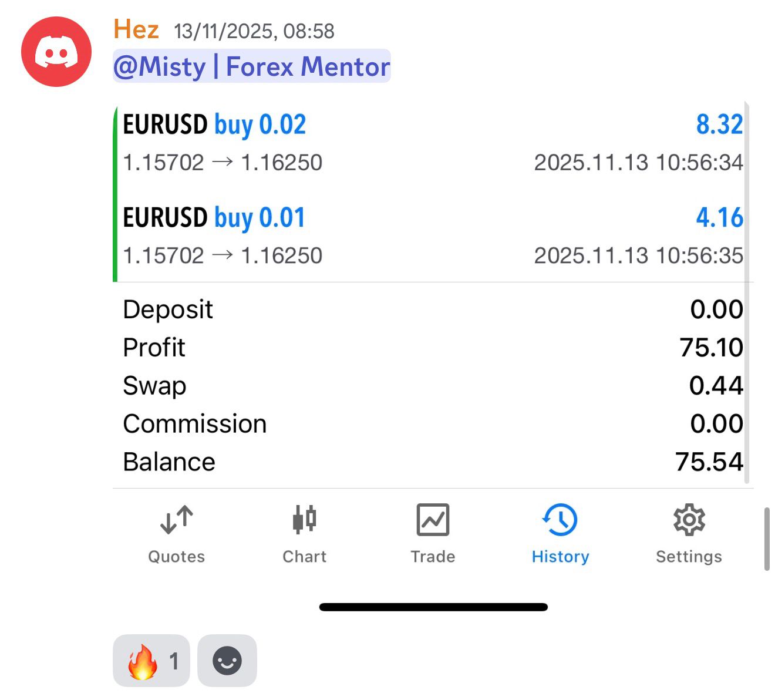Click the 8.32 profit value

[719, 125]
